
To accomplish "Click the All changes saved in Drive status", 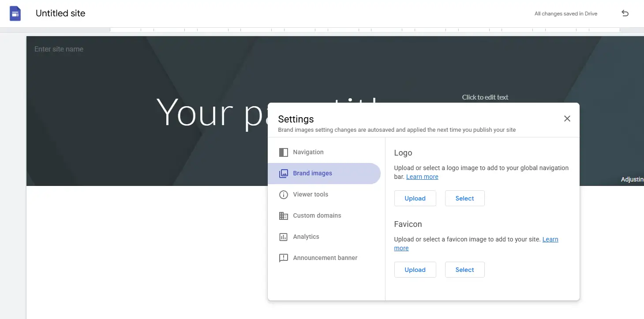I will coord(565,14).
